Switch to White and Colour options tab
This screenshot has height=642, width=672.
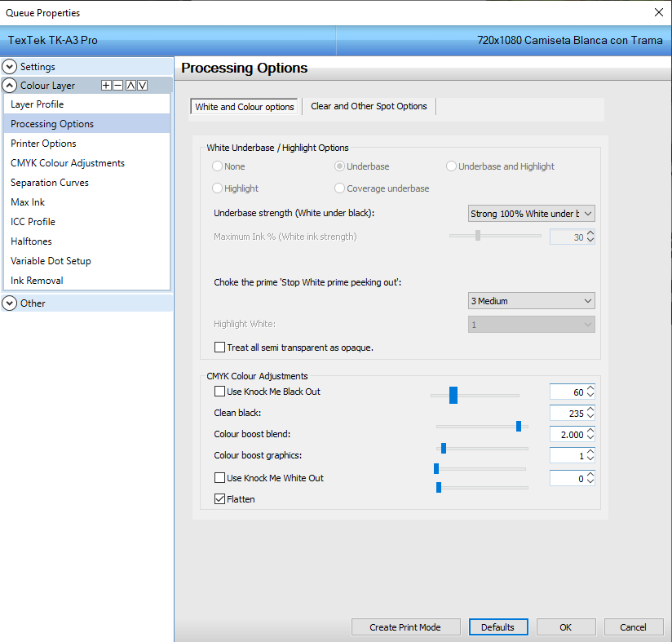click(245, 107)
